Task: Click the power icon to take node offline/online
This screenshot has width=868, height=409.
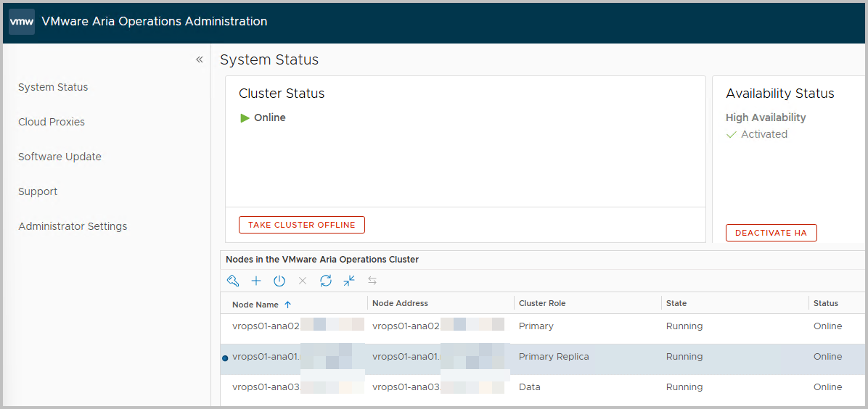Action: 279,281
